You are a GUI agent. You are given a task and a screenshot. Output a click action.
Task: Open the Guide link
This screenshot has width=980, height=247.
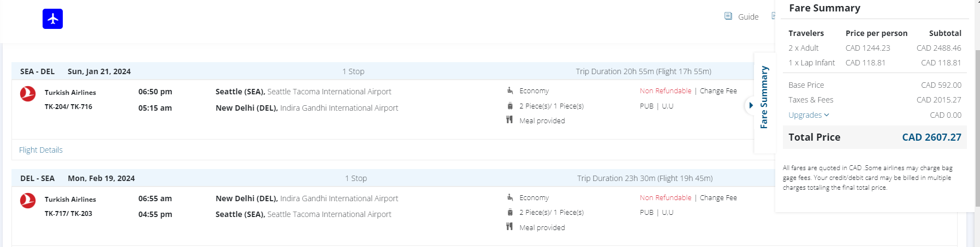pyautogui.click(x=748, y=17)
